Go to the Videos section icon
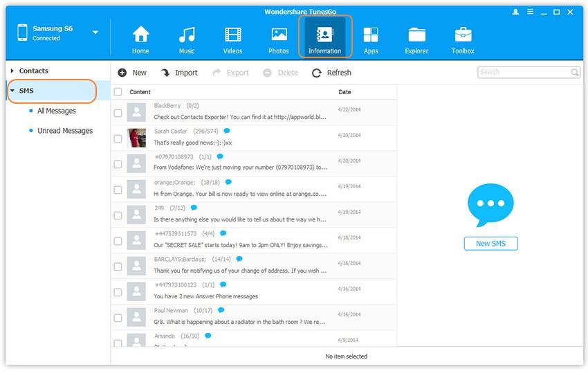This screenshot has height=371, width=588. (x=233, y=35)
